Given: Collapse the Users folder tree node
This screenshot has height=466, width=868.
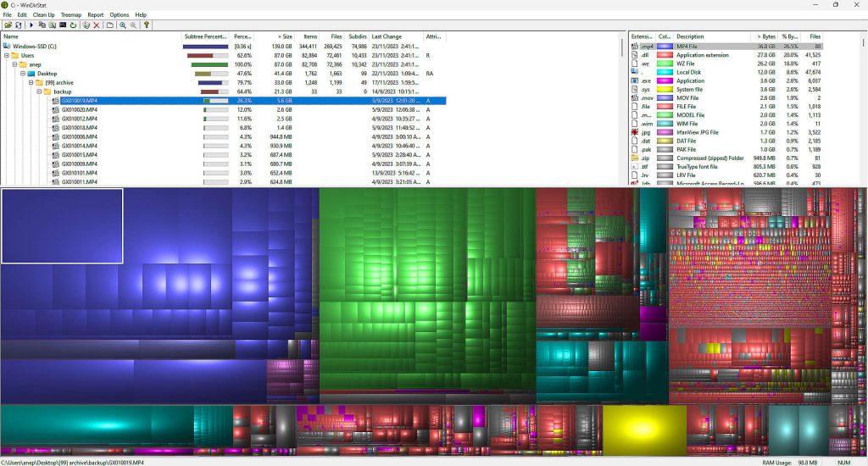Looking at the screenshot, I should (7, 55).
